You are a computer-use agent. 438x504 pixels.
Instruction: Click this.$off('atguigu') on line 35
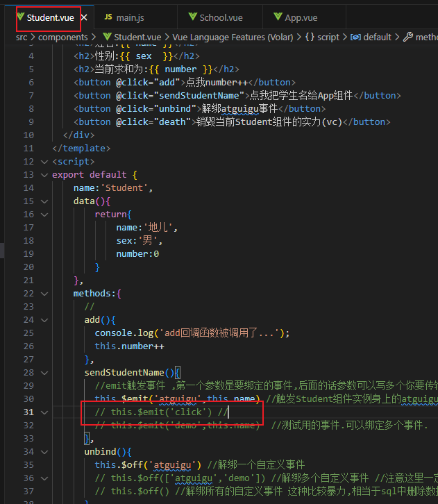point(148,465)
